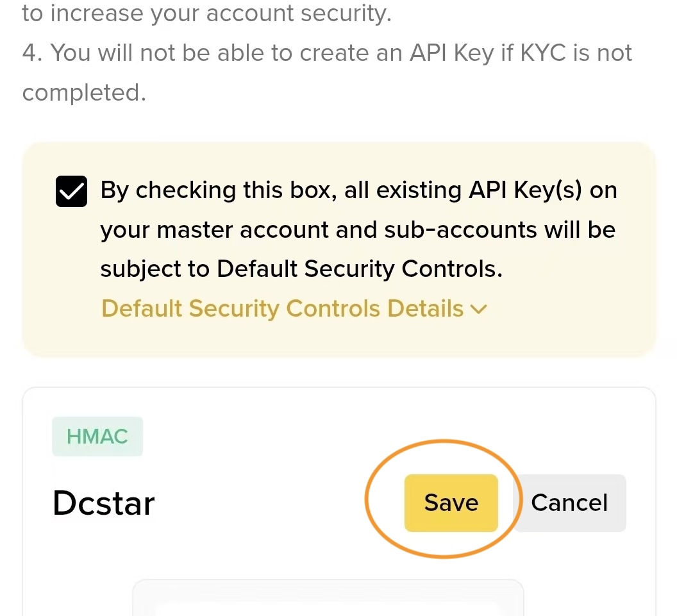The image size is (677, 616).
Task: Select the Dcstar API key name
Action: [x=104, y=504]
